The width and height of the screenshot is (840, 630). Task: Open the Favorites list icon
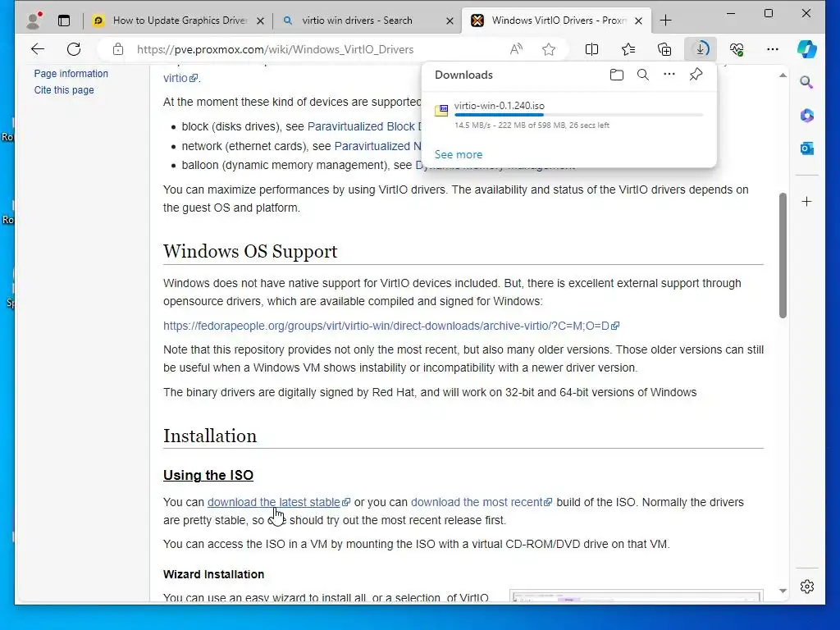pyautogui.click(x=628, y=49)
